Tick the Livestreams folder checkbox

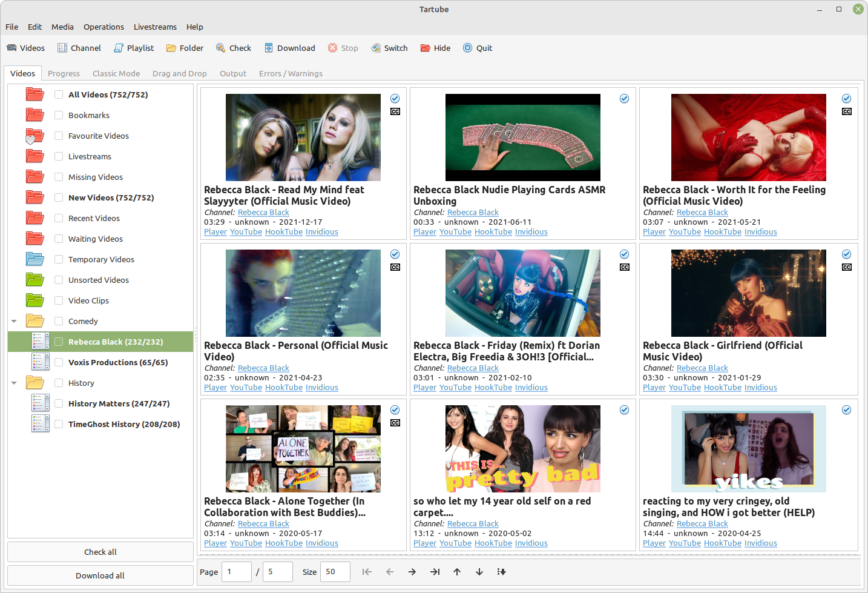[59, 156]
